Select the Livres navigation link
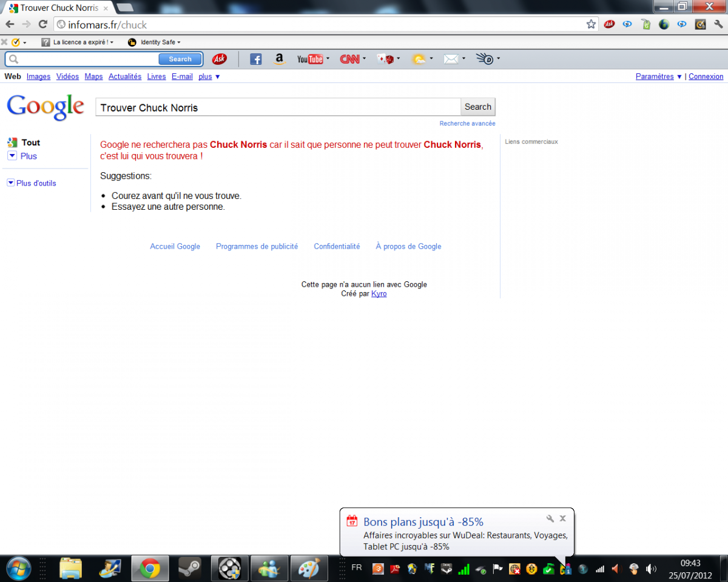The image size is (728, 582). (x=157, y=76)
